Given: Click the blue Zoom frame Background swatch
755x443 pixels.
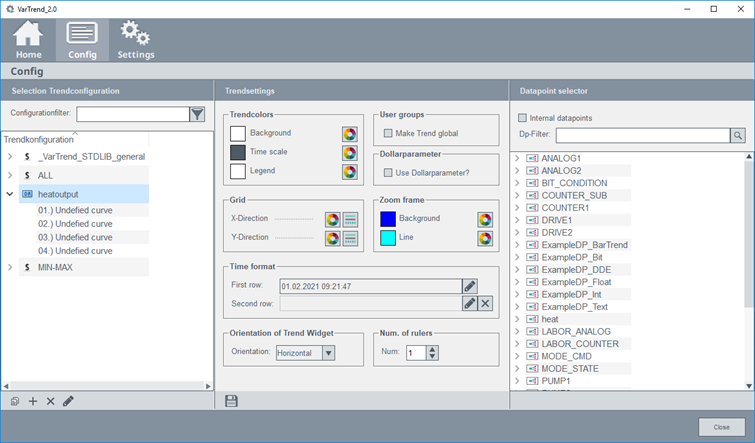Looking at the screenshot, I should coord(389,219).
